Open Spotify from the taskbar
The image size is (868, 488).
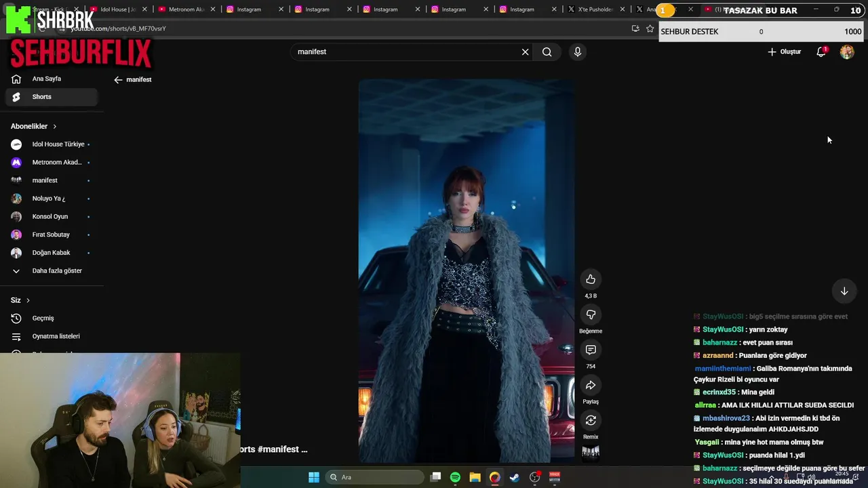(455, 477)
